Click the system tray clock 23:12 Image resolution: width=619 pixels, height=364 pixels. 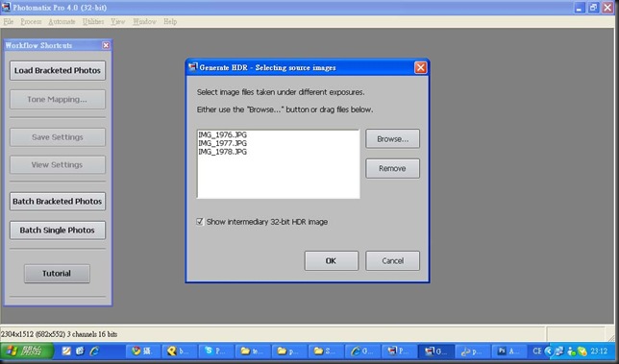pos(599,351)
